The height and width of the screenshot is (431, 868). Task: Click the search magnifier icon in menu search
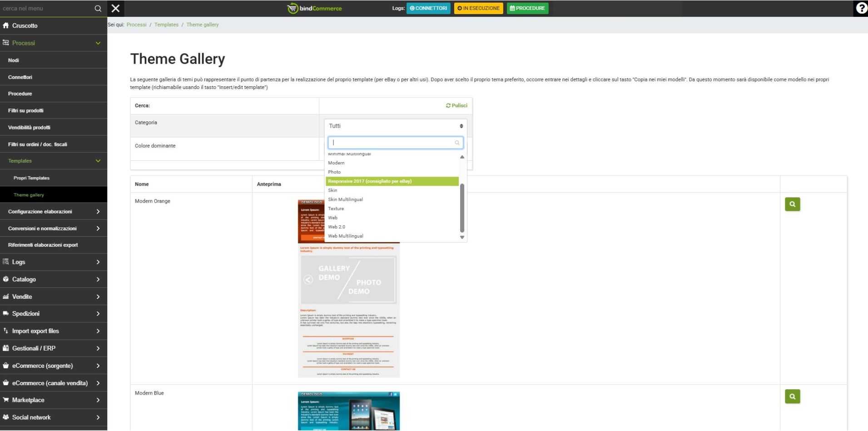(x=98, y=9)
